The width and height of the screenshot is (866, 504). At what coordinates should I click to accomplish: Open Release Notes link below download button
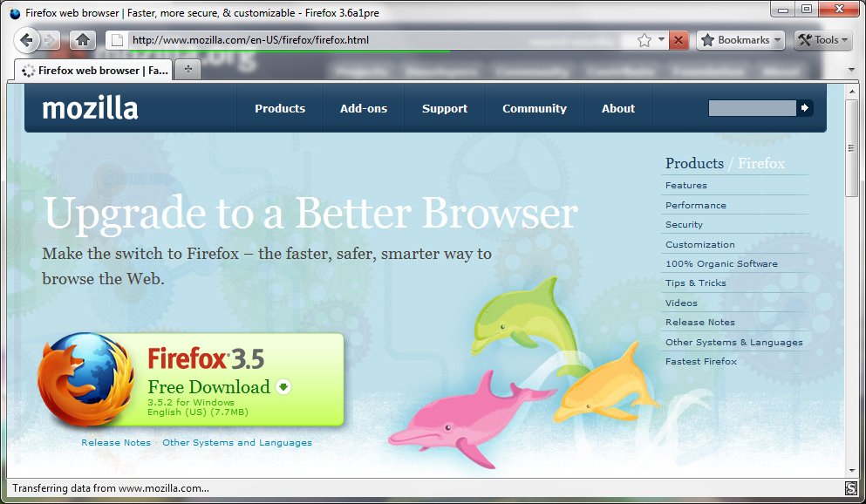point(115,443)
